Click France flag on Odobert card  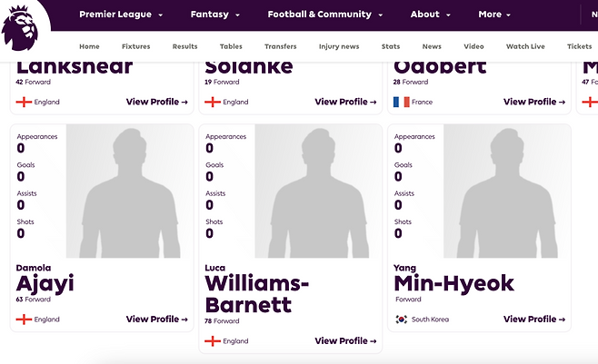tap(401, 102)
